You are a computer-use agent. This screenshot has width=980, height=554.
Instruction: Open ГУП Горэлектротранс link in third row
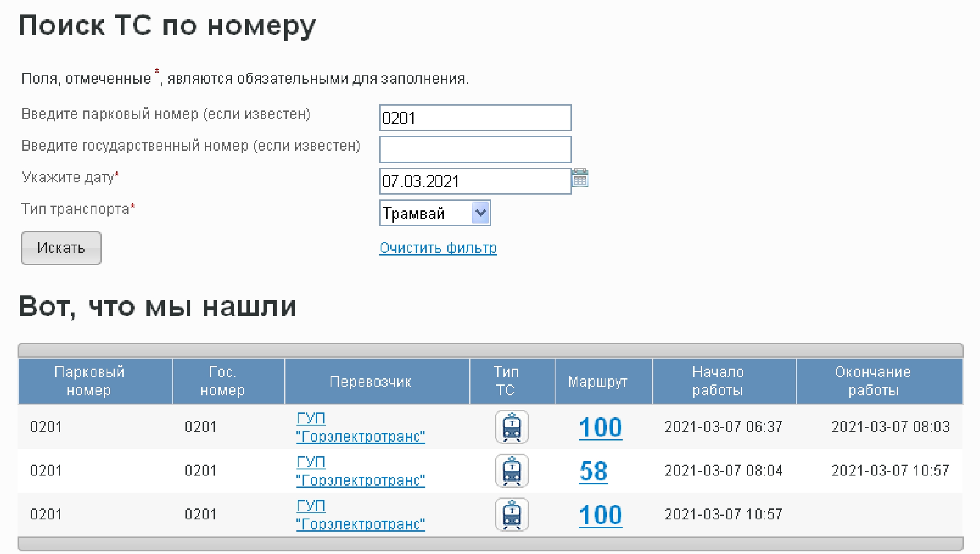pos(360,524)
